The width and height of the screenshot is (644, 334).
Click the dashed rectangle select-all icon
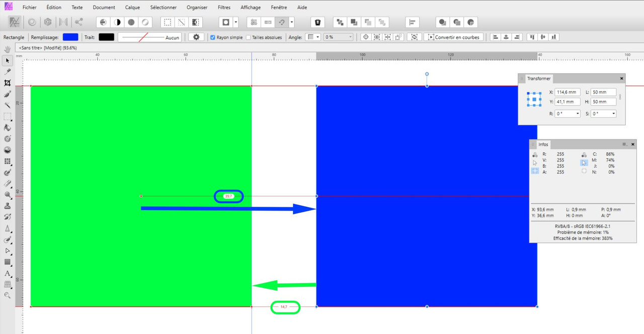pos(167,22)
